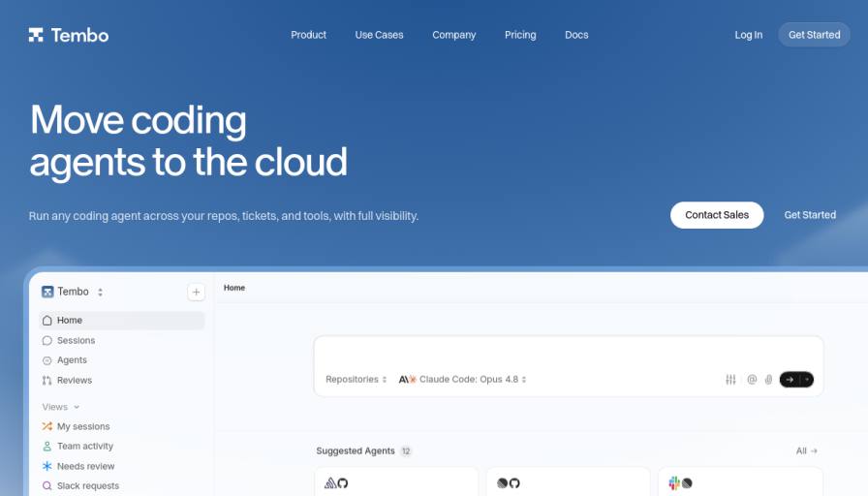
Task: Click the GitHub icon on the second agent card
Action: [x=514, y=483]
